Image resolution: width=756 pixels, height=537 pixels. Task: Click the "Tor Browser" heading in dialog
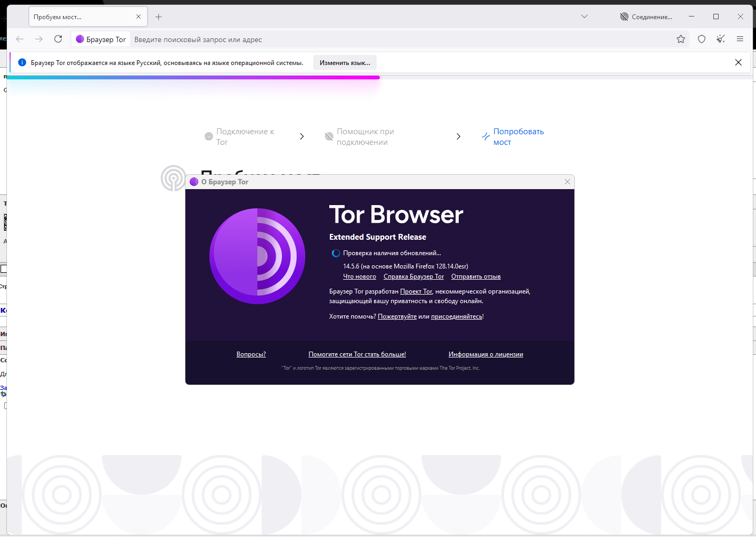[396, 215]
